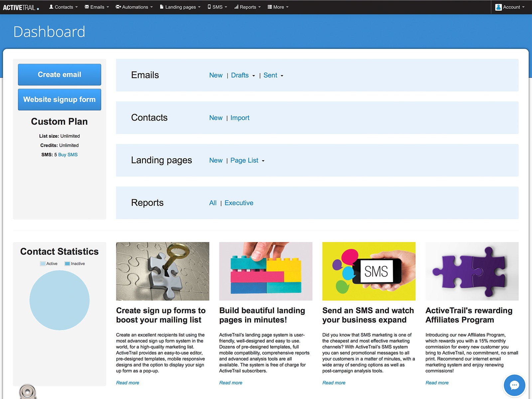Click the Create email button
Screen dimensions: 532x399
click(x=60, y=74)
